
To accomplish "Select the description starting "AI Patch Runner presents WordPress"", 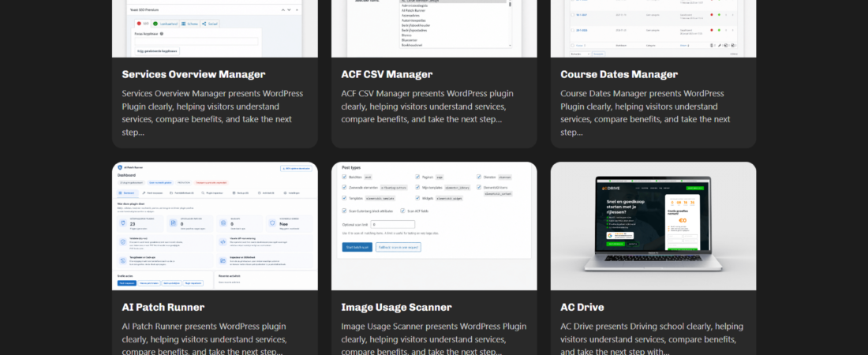I will (205, 339).
